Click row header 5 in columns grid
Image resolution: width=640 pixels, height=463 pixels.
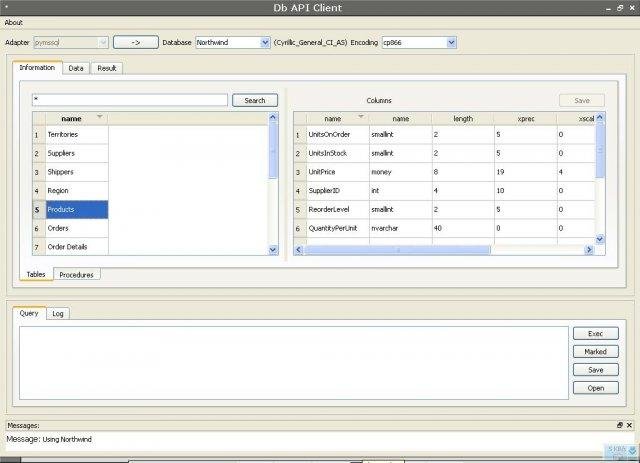(300, 209)
